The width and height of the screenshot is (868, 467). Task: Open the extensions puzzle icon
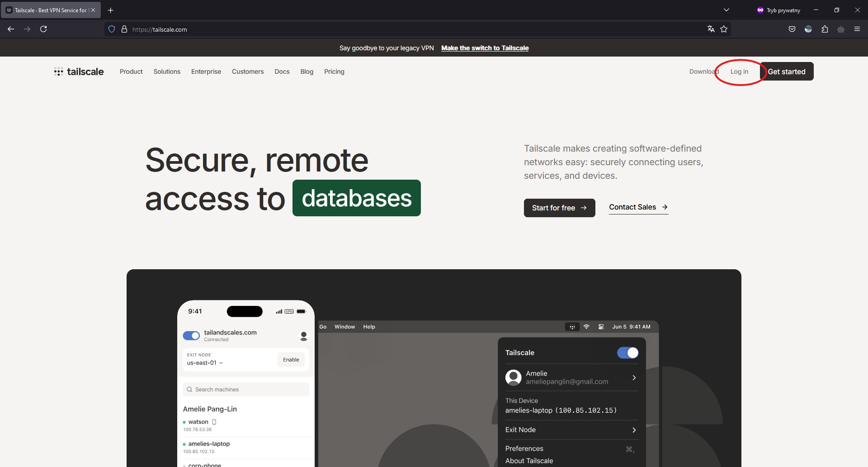825,29
